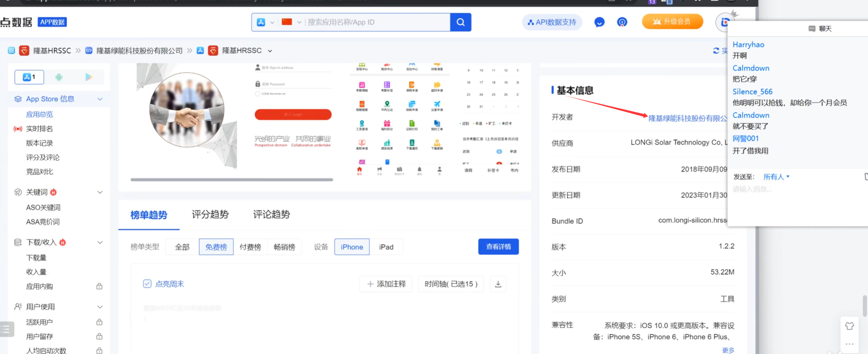Click the chat bubble icon in top toolbar
This screenshot has width=868, height=354.
pyautogui.click(x=599, y=22)
